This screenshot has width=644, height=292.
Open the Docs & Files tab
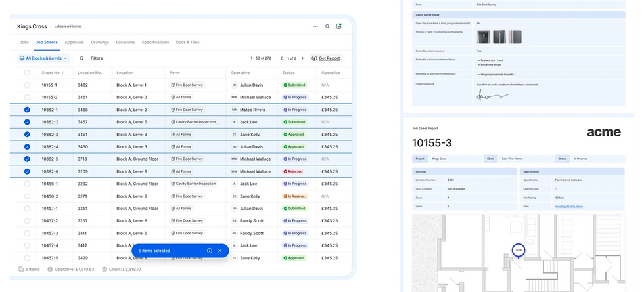188,42
